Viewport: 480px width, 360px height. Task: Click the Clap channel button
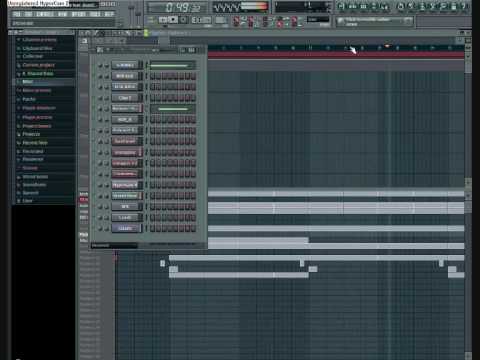[125, 98]
